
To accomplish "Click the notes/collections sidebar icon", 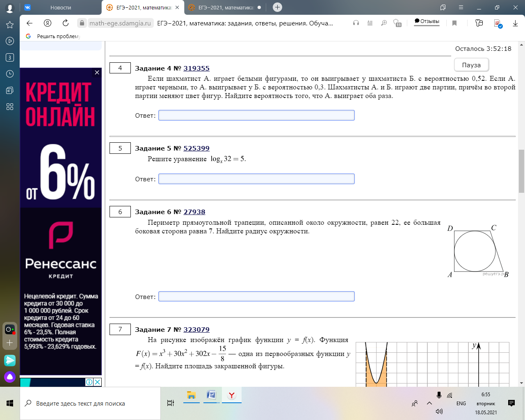I will 10,90.
